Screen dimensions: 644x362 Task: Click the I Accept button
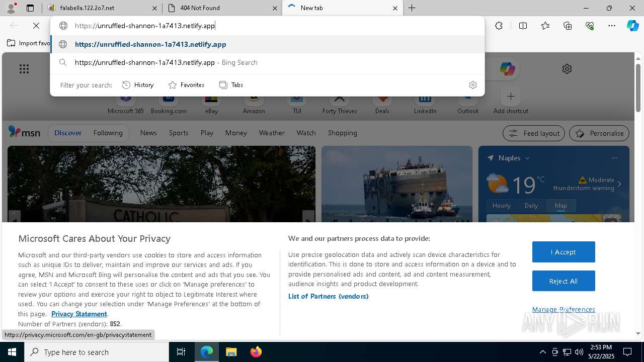pyautogui.click(x=563, y=252)
